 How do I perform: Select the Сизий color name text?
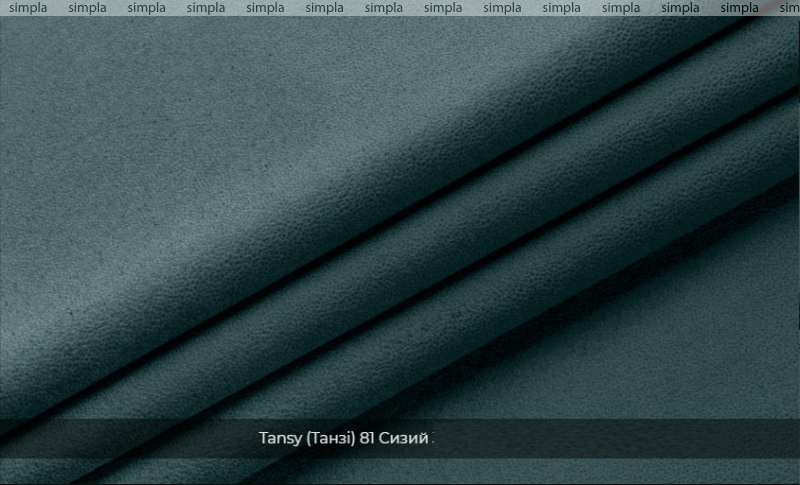(x=404, y=438)
